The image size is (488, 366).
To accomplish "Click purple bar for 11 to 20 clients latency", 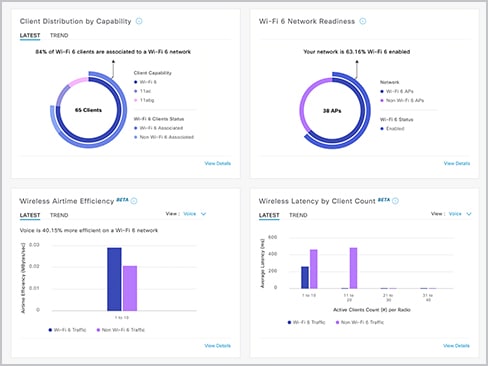I will coord(353,268).
